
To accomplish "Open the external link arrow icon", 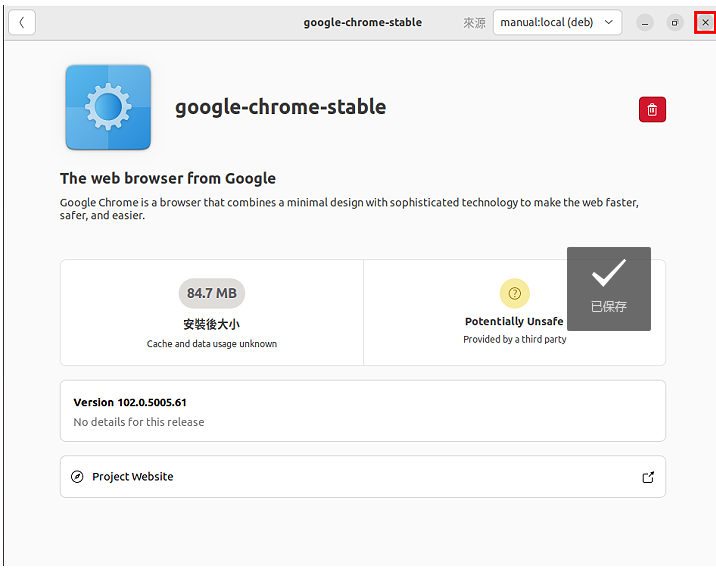I will coord(648,477).
